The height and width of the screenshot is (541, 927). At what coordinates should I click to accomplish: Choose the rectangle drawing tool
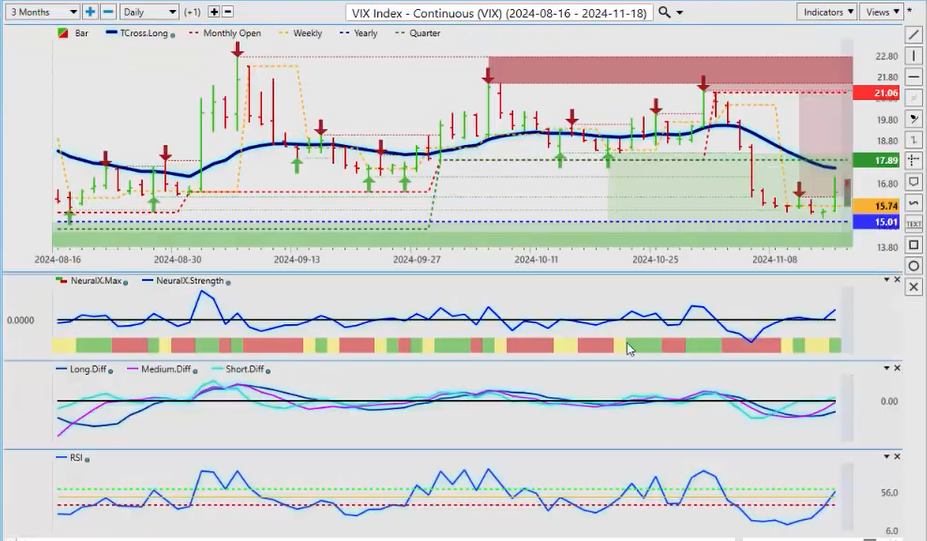[x=914, y=245]
